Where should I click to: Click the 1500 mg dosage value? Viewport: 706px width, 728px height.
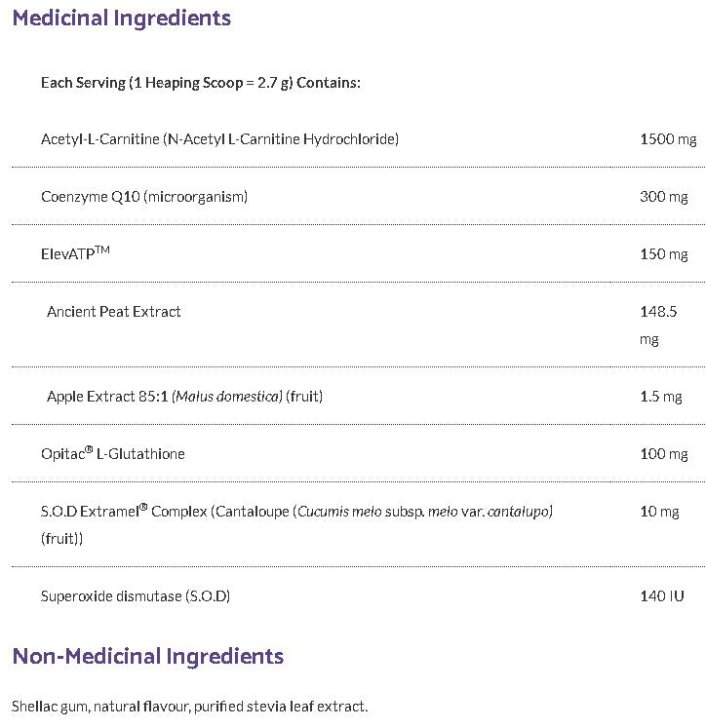point(668,139)
